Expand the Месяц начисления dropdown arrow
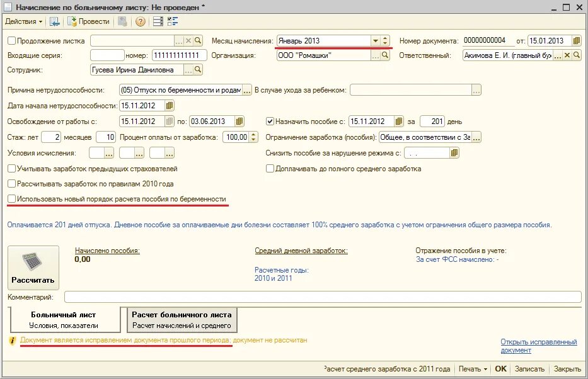The image size is (588, 379). (x=376, y=41)
